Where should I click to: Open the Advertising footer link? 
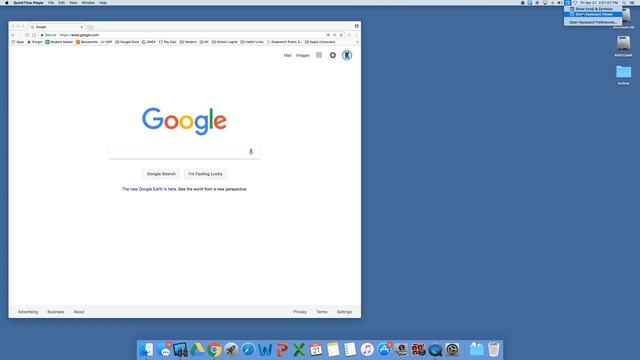(x=28, y=312)
